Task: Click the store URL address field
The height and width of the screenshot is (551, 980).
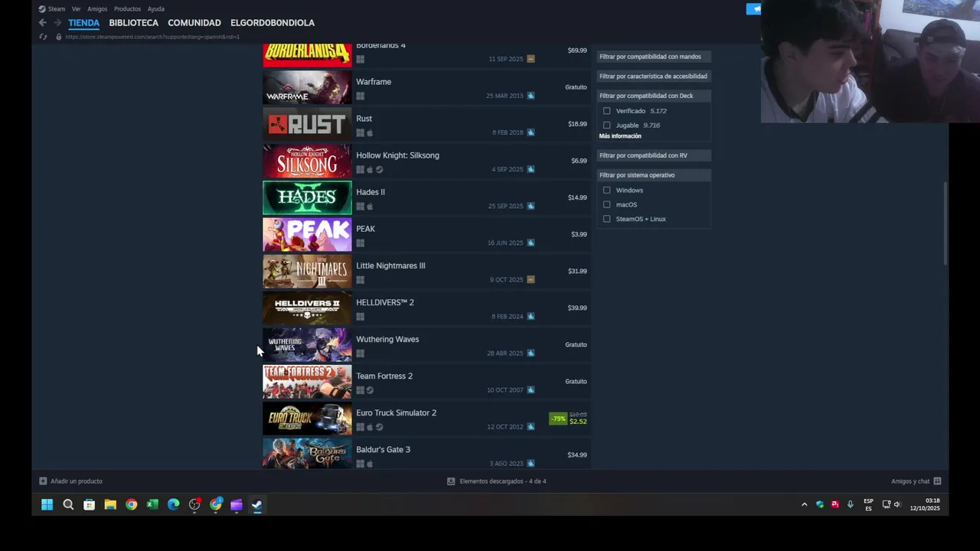Action: 152,37
